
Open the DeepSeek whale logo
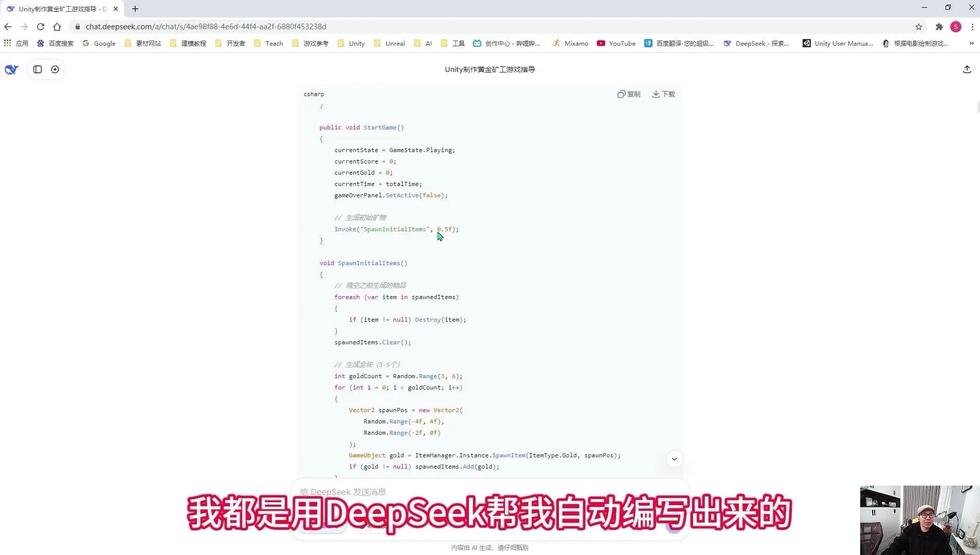[11, 69]
